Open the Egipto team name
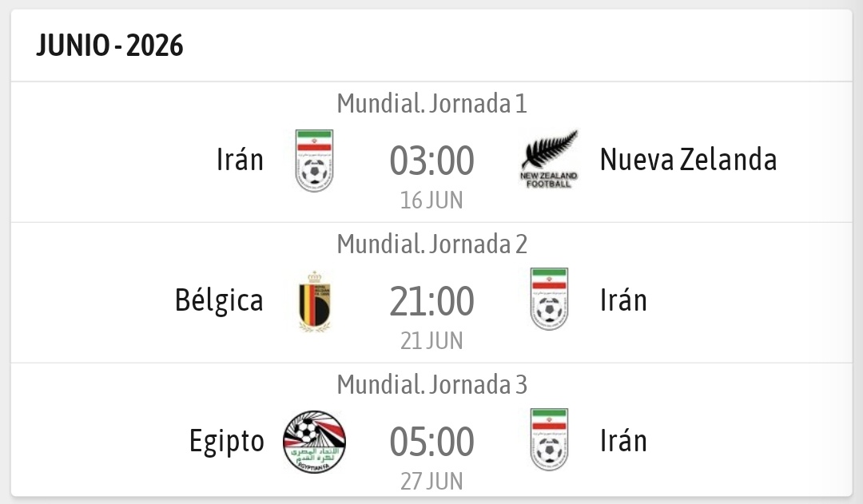This screenshot has height=504, width=863. [226, 442]
